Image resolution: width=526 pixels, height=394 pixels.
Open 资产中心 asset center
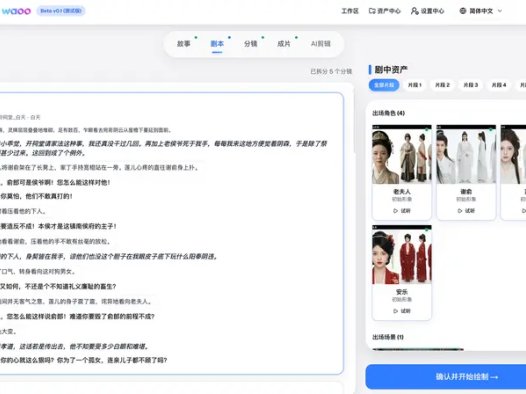pyautogui.click(x=384, y=11)
